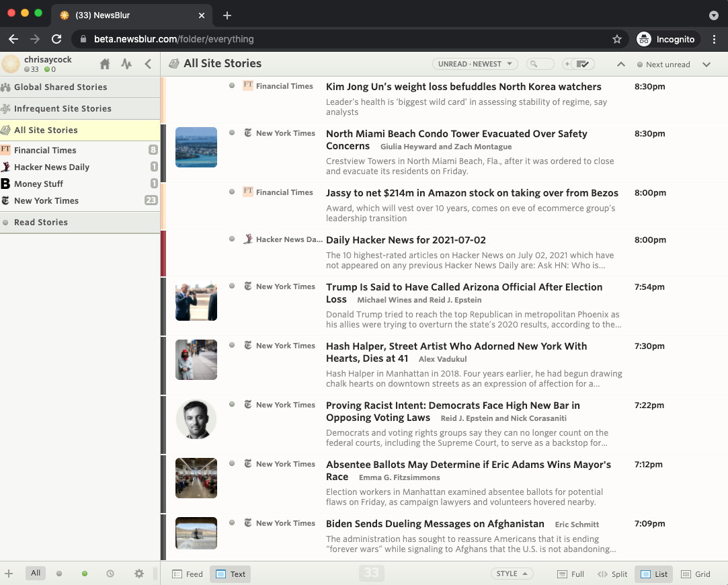Open the user avatar for chrisaycock
The width and height of the screenshot is (728, 585).
11,64
